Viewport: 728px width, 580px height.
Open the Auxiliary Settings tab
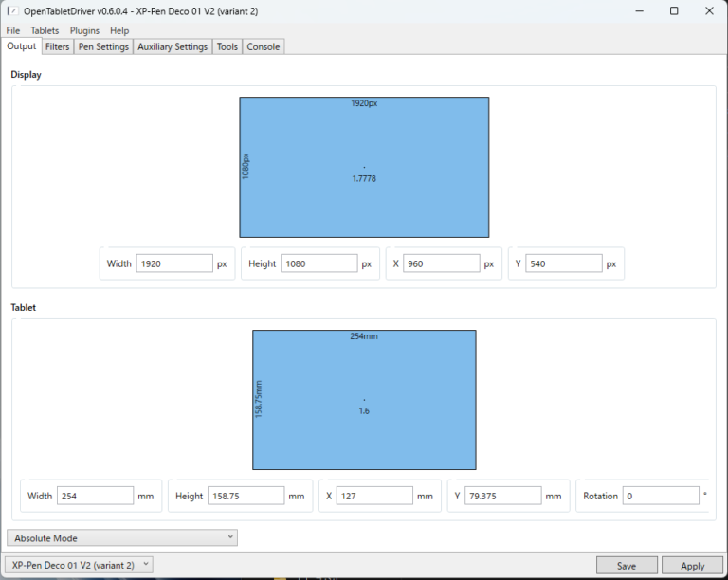(x=173, y=46)
